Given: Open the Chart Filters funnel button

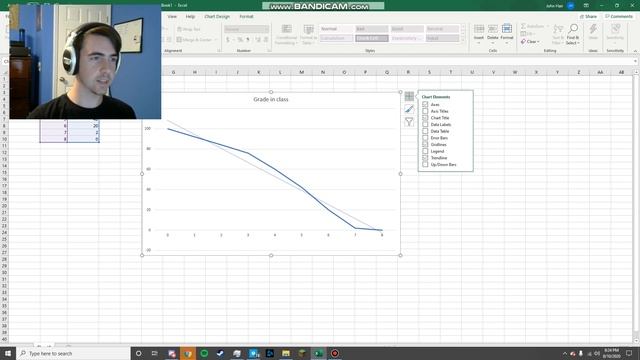Looking at the screenshot, I should click(x=409, y=122).
